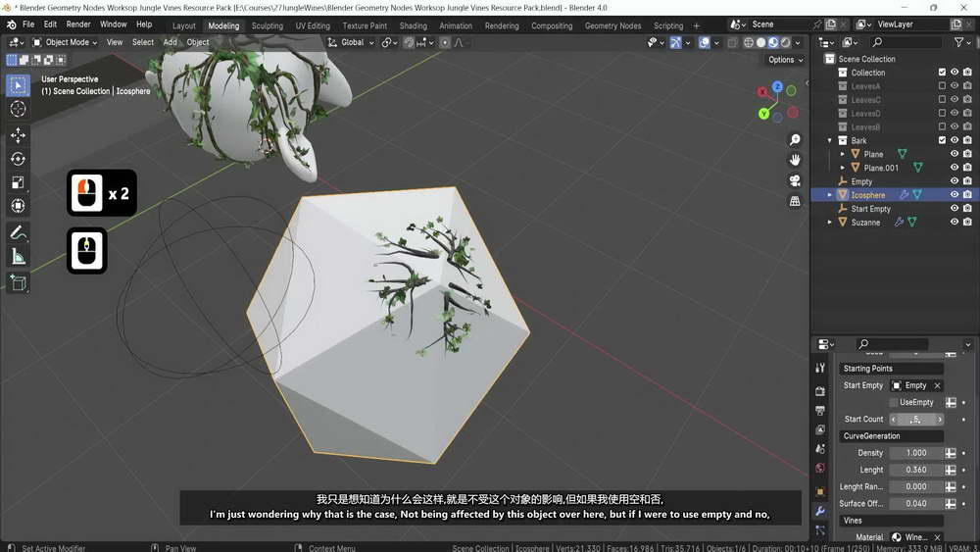The width and height of the screenshot is (980, 552).
Task: Click the viewport zoom magnifier icon
Action: pyautogui.click(x=795, y=139)
